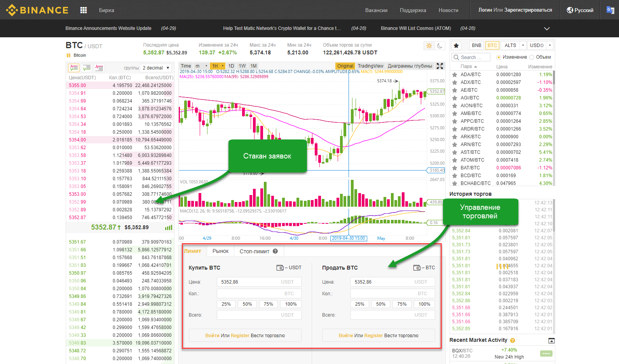Expand the ALTS markets dropdown arrow
The height and width of the screenshot is (364, 619).
tap(523, 45)
